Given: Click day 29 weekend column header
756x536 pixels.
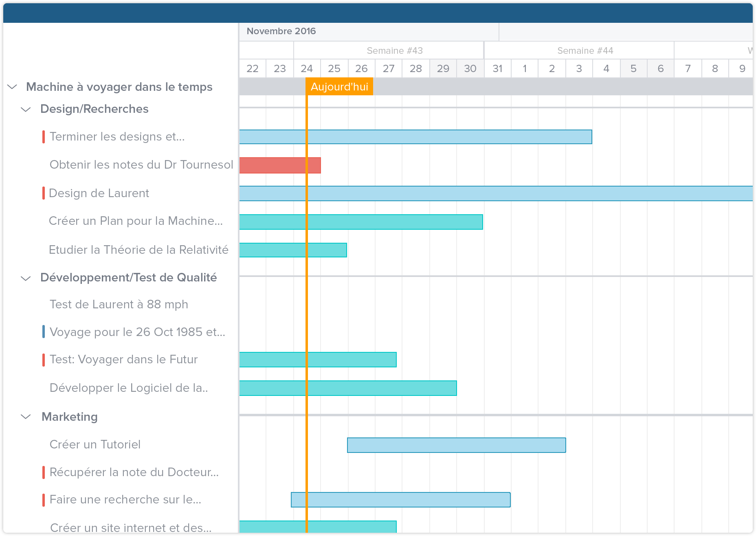Looking at the screenshot, I should coord(443,68).
